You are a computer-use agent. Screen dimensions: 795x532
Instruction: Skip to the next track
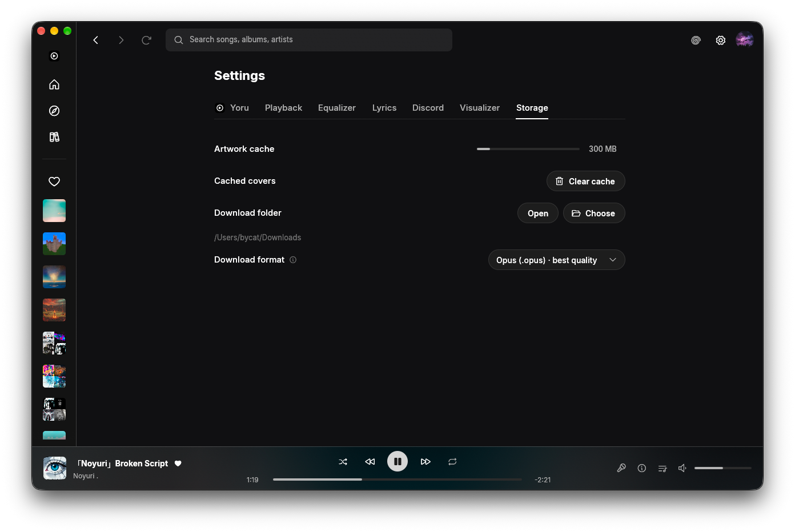coord(425,462)
